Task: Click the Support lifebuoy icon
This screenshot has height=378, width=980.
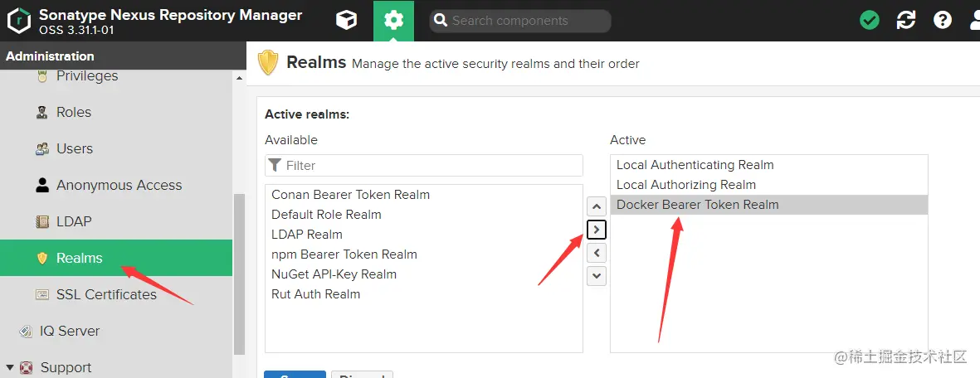Action: pos(26,367)
